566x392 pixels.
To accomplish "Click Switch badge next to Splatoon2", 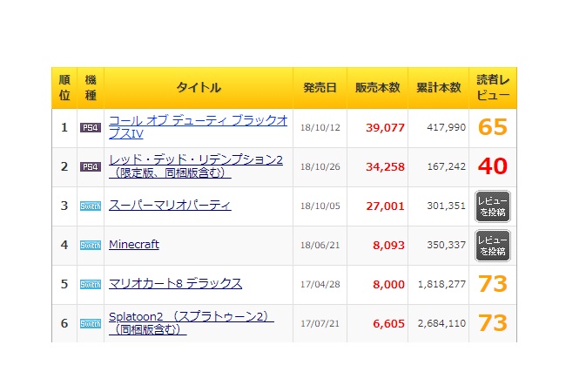I will 91,324.
